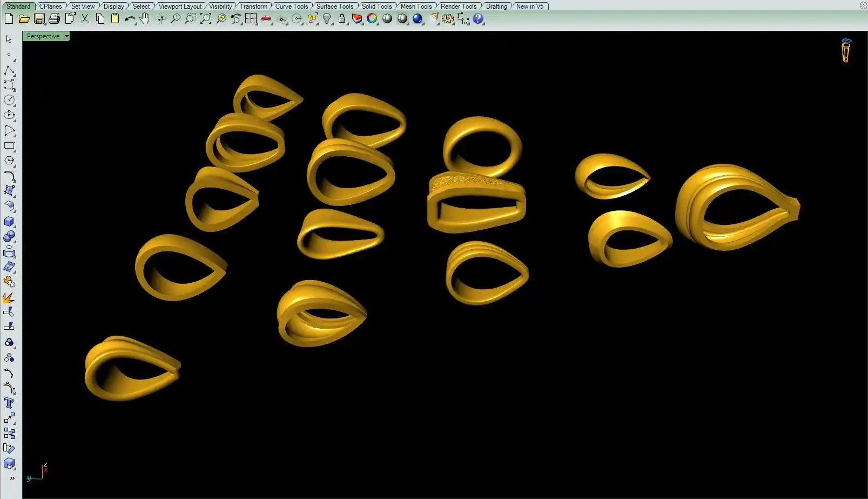
Task: Open toolbar options gear at top right
Action: coord(863,5)
